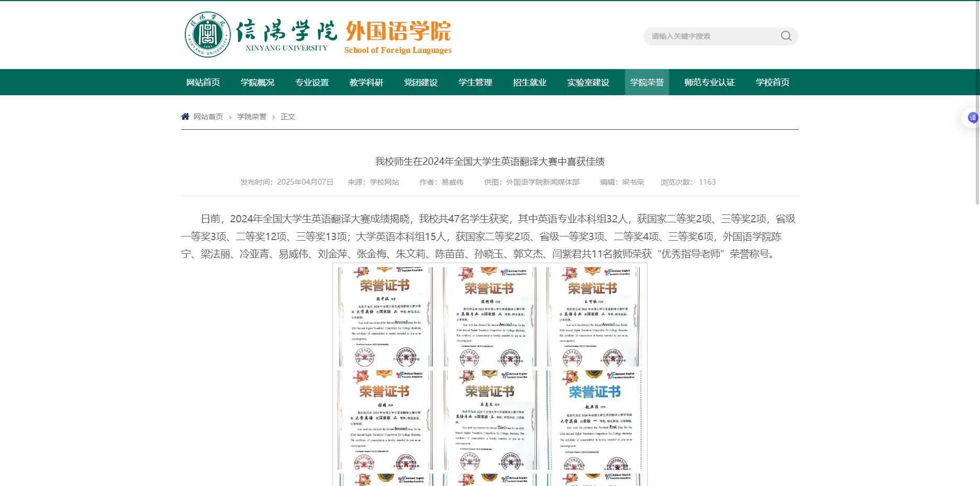Screen dimensions: 980x486
Task: Expand the 教学科研 navigation menu
Action: point(366,82)
